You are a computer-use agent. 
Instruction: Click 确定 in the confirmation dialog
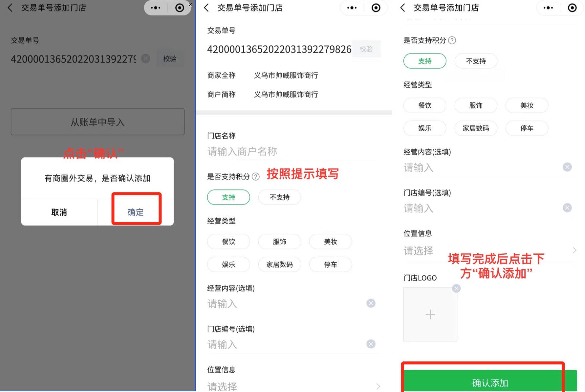[x=136, y=212]
